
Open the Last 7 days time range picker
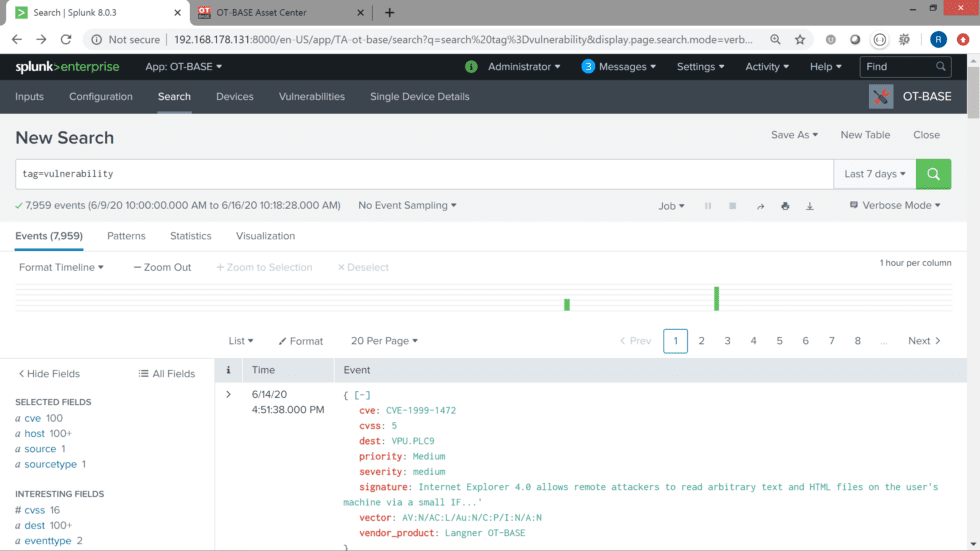(x=875, y=174)
